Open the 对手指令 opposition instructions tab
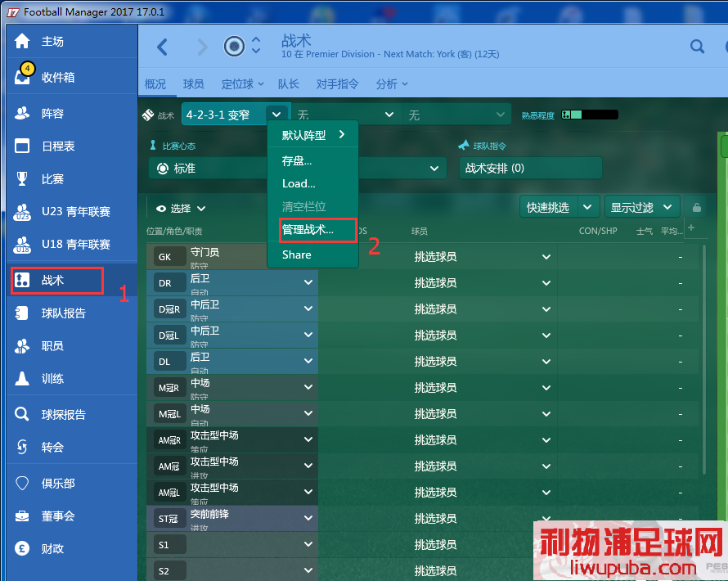The width and height of the screenshot is (728, 581). 337,84
